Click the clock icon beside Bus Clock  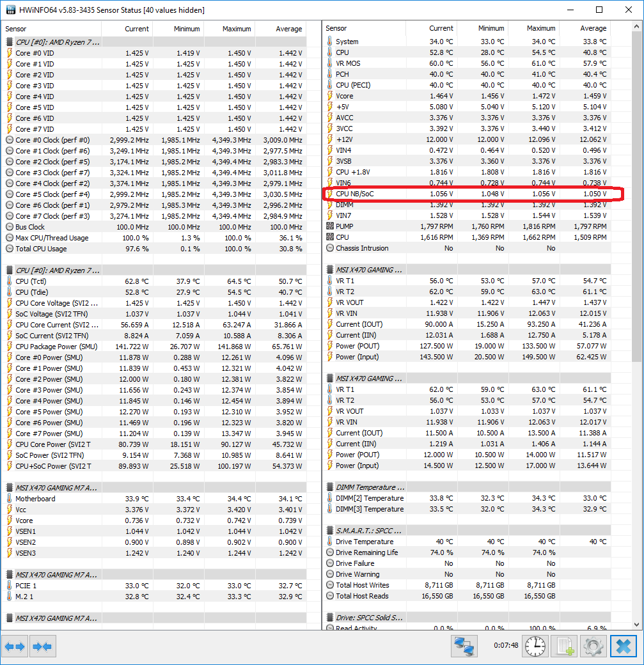[10, 227]
